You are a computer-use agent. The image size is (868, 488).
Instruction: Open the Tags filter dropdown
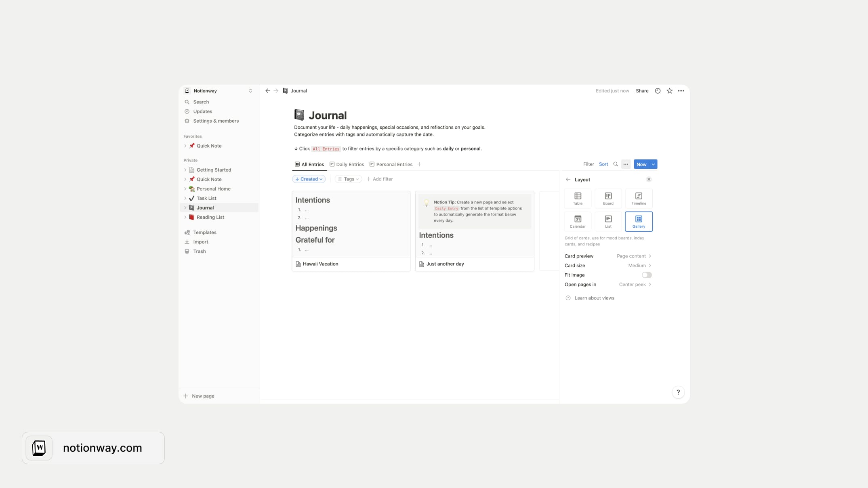pos(348,179)
